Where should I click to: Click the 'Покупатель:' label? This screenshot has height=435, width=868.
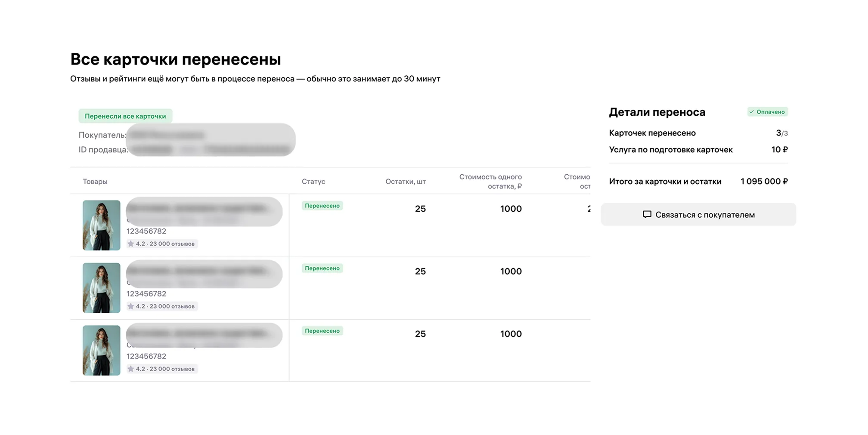102,135
